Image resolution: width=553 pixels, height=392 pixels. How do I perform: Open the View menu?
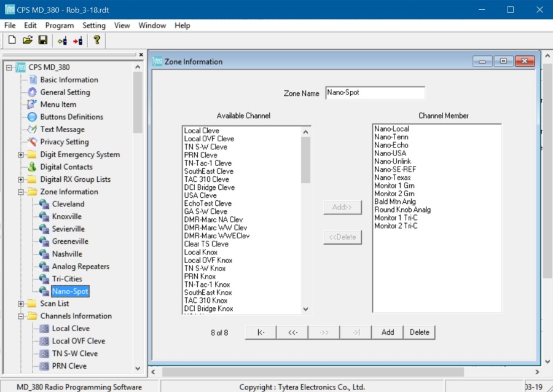tap(122, 25)
